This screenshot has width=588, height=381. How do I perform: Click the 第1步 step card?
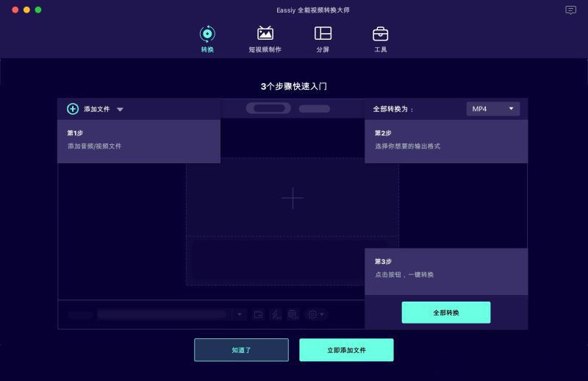click(139, 141)
